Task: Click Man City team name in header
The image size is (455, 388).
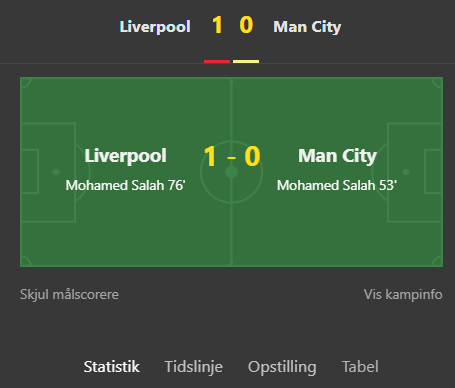Action: point(307,27)
